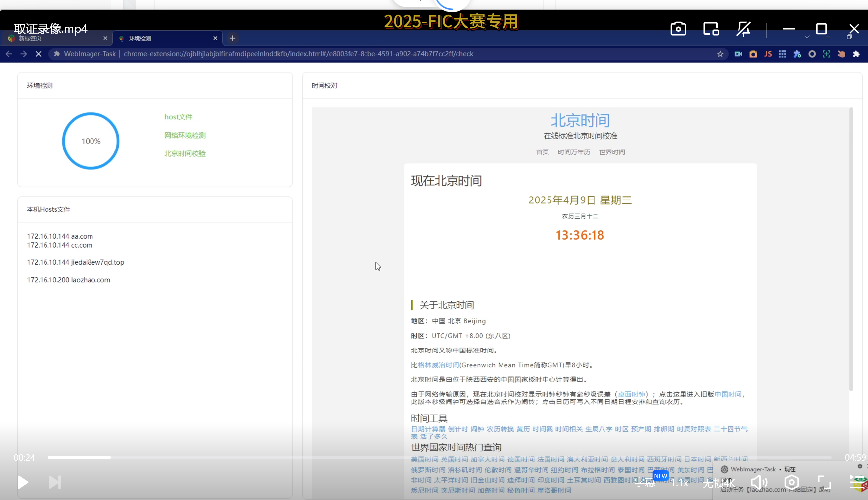Open the 日期计算器 tool link
This screenshot has width=868, height=500.
point(428,429)
